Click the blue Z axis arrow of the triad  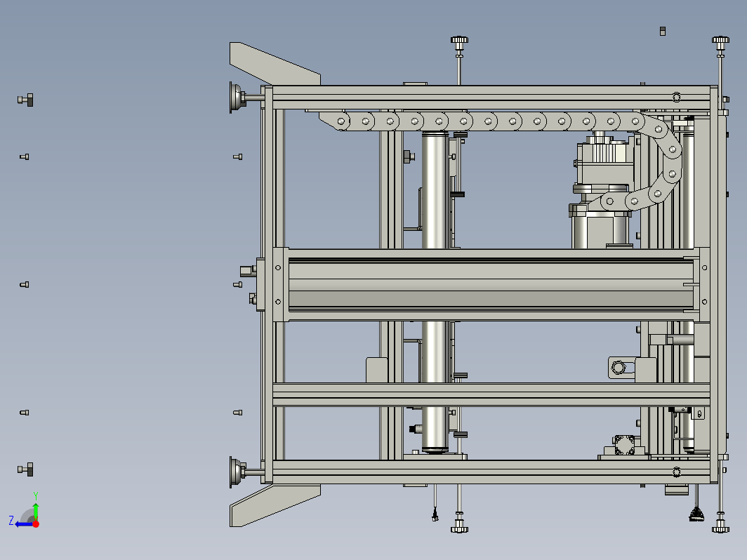pos(23,524)
